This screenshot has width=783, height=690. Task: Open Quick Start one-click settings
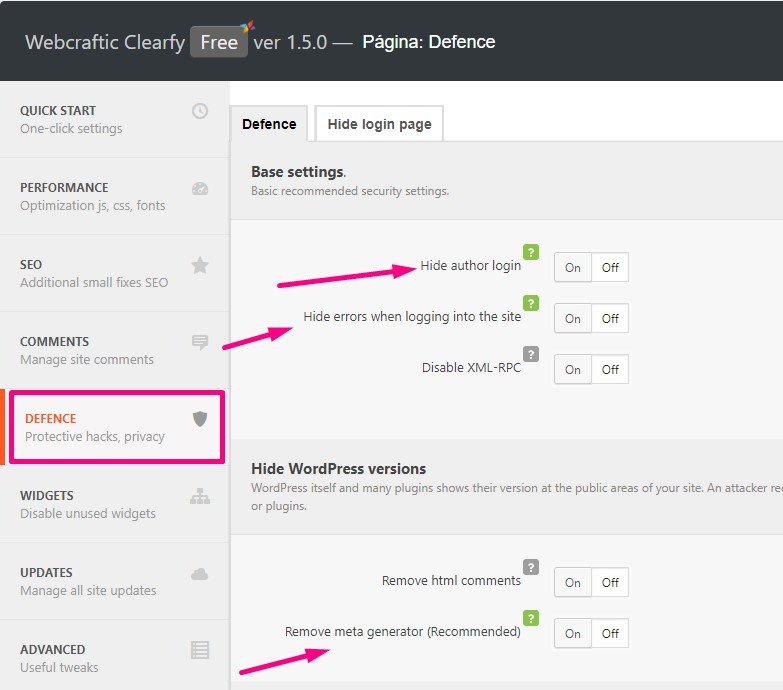point(115,119)
